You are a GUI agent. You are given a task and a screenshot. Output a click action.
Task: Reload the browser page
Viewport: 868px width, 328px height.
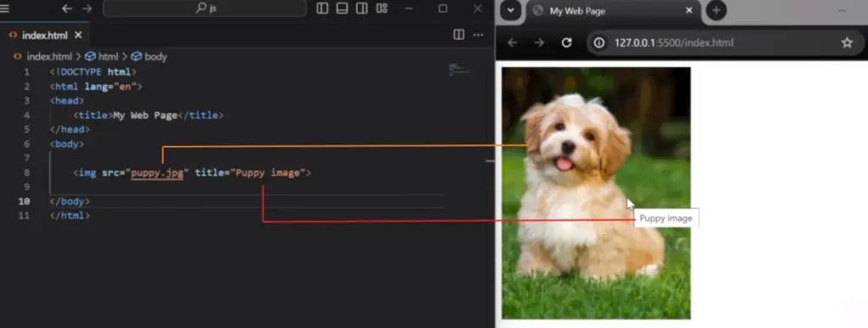pyautogui.click(x=566, y=42)
